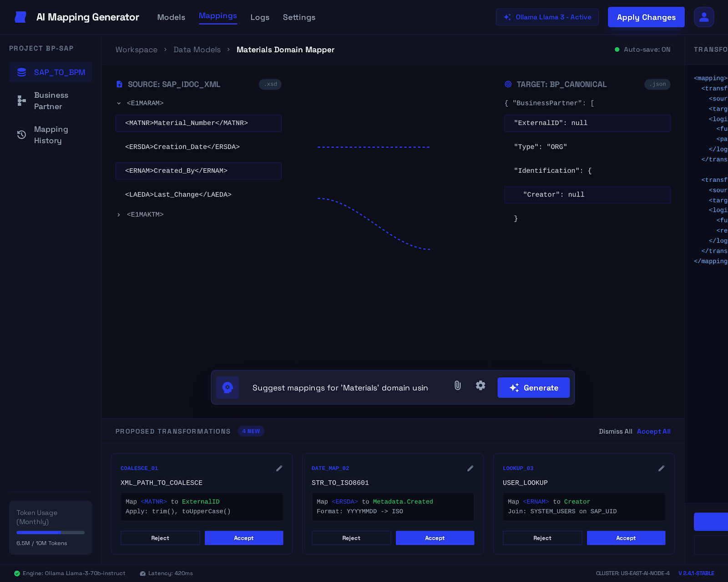728x582 pixels.
Task: Open the Models navigation tab
Action: [171, 17]
